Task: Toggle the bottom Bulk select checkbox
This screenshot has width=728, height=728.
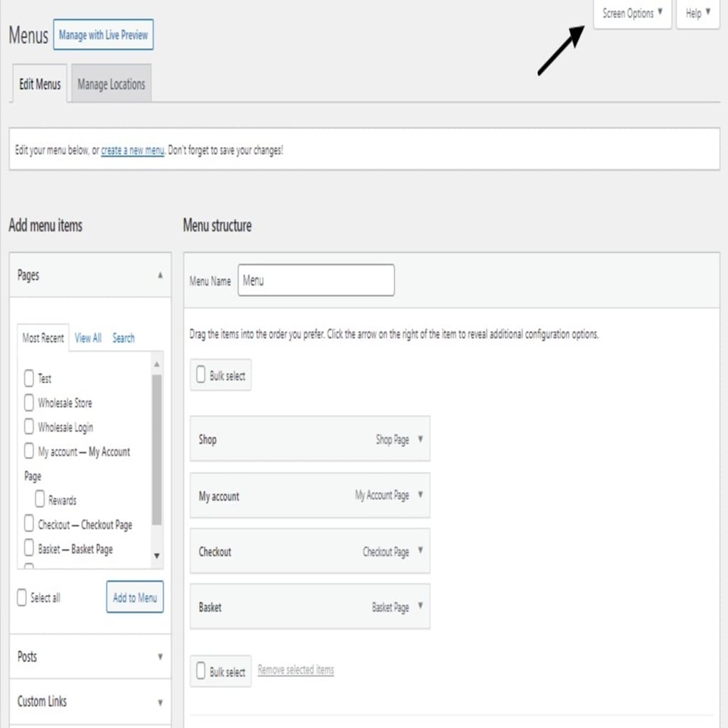Action: point(200,671)
